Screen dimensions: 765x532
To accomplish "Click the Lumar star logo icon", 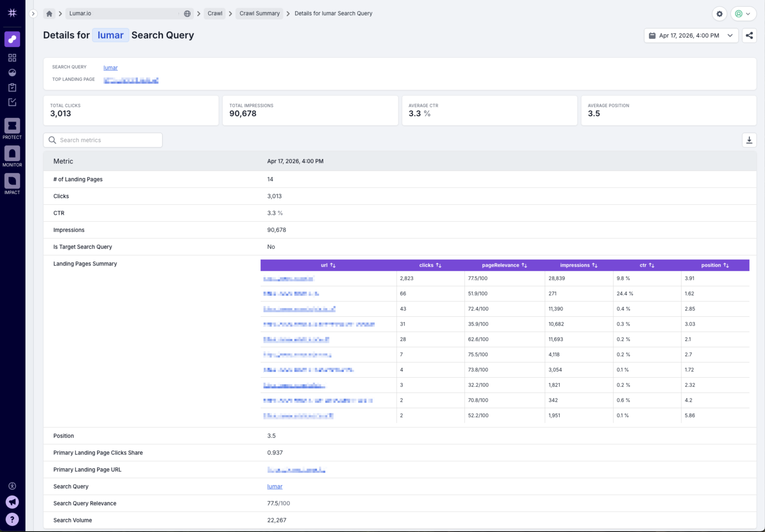I will [x=12, y=13].
